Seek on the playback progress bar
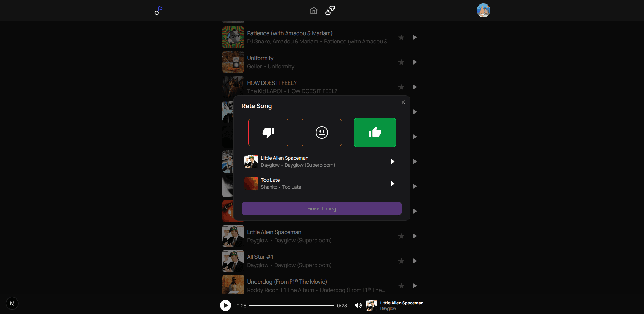Viewport: 644px width, 314px height. coord(292,305)
